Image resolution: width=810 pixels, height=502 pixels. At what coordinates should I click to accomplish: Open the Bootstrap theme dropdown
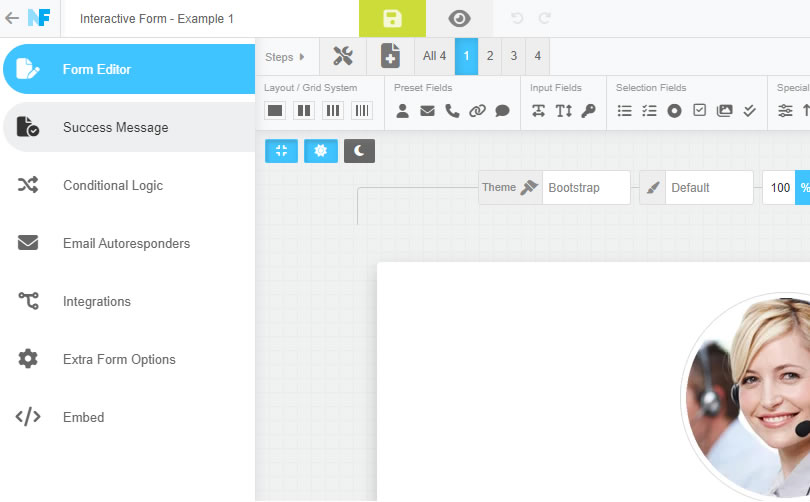click(x=586, y=187)
